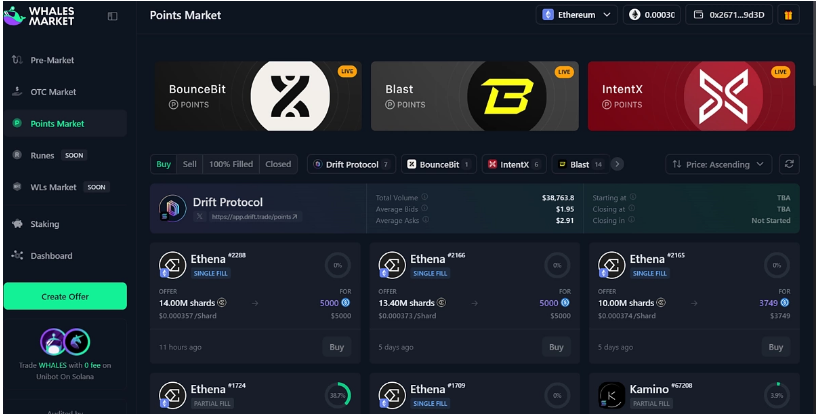
Task: Click Unibot promo avatars icon
Action: click(65, 342)
